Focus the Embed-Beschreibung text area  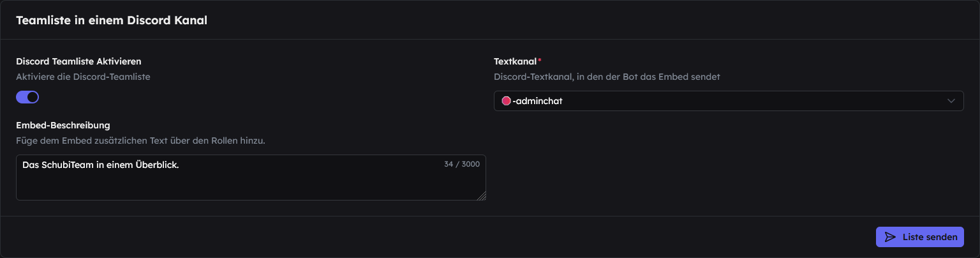251,178
